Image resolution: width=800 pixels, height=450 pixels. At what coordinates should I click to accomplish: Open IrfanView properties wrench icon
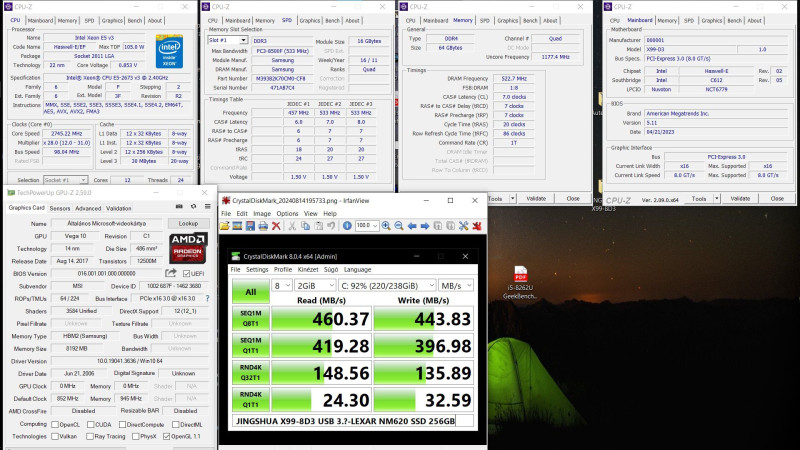click(x=464, y=226)
